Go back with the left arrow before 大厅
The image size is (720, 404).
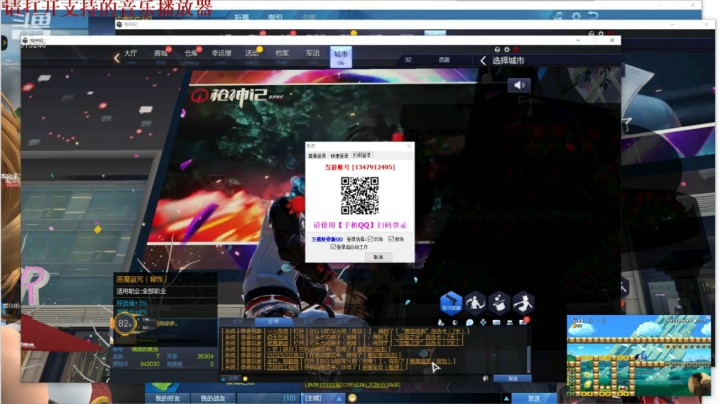[117, 58]
